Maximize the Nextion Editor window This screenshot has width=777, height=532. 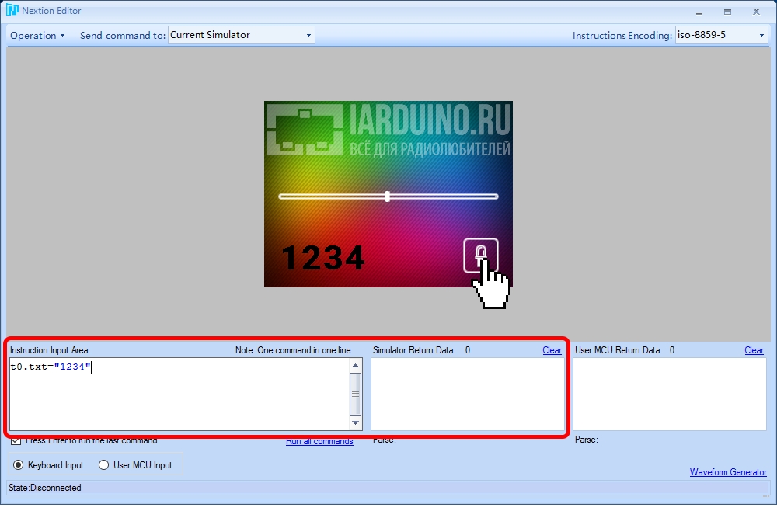pyautogui.click(x=727, y=12)
